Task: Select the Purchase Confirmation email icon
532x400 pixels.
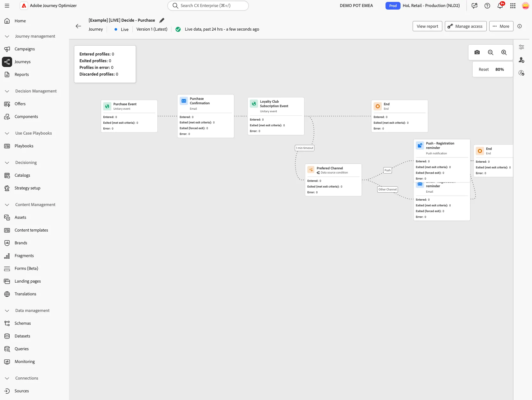Action: click(x=184, y=101)
